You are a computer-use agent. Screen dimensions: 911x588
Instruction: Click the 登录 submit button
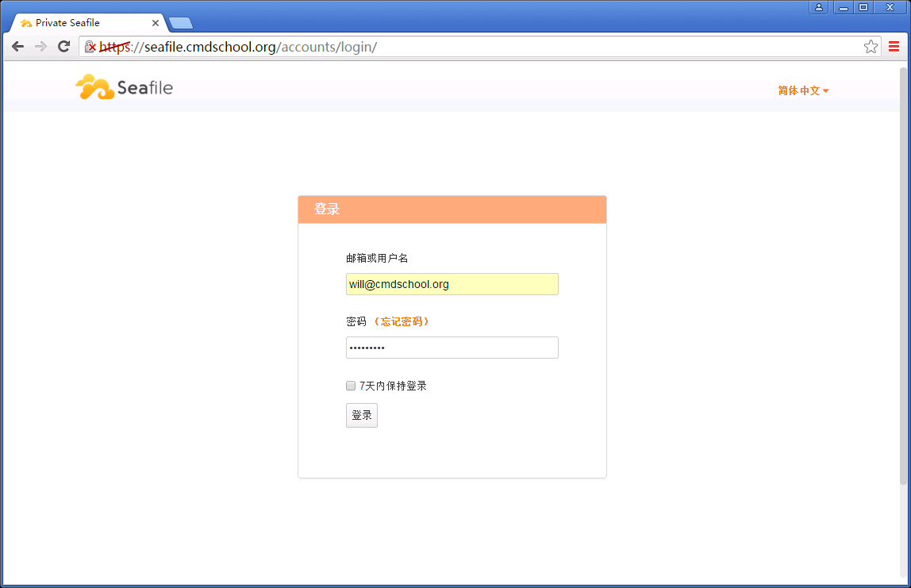click(x=362, y=416)
